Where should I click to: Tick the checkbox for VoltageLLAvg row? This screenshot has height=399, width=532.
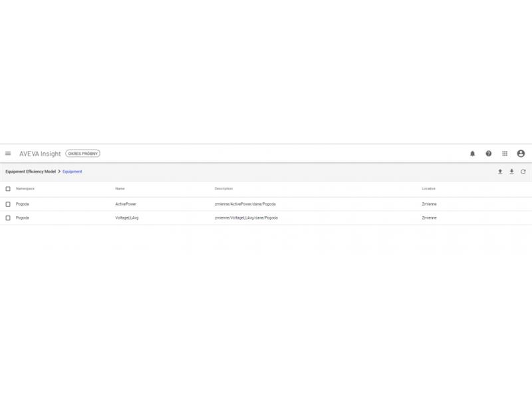(8, 218)
